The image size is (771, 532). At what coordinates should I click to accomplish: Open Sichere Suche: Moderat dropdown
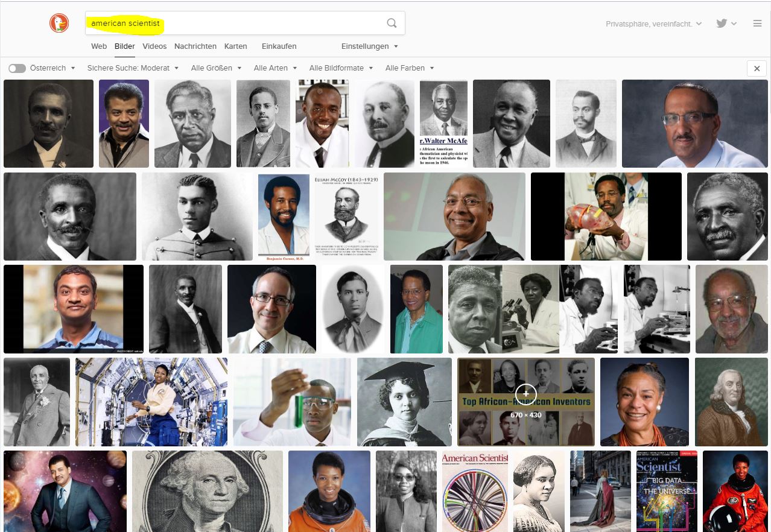tap(132, 68)
